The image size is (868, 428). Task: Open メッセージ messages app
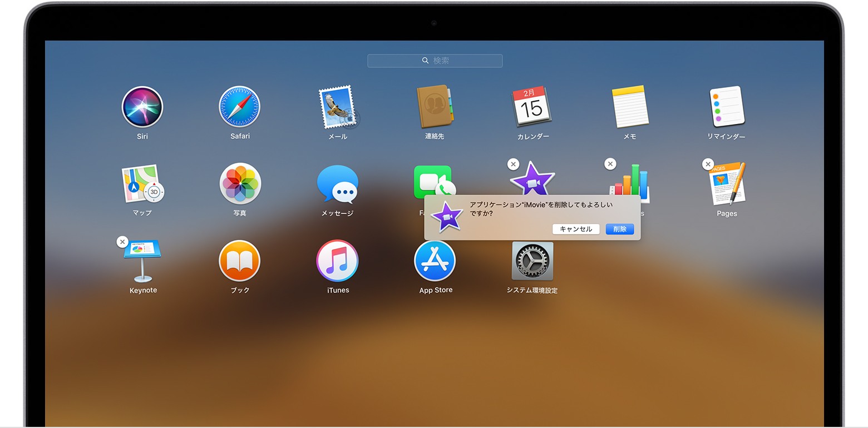(338, 184)
